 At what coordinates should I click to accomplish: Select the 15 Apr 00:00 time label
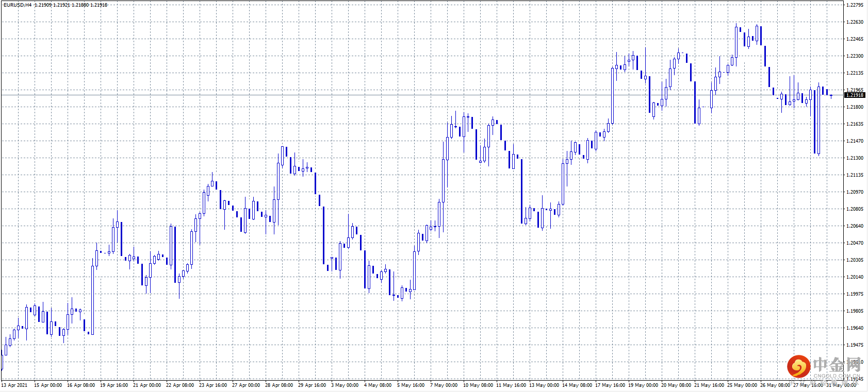48,385
